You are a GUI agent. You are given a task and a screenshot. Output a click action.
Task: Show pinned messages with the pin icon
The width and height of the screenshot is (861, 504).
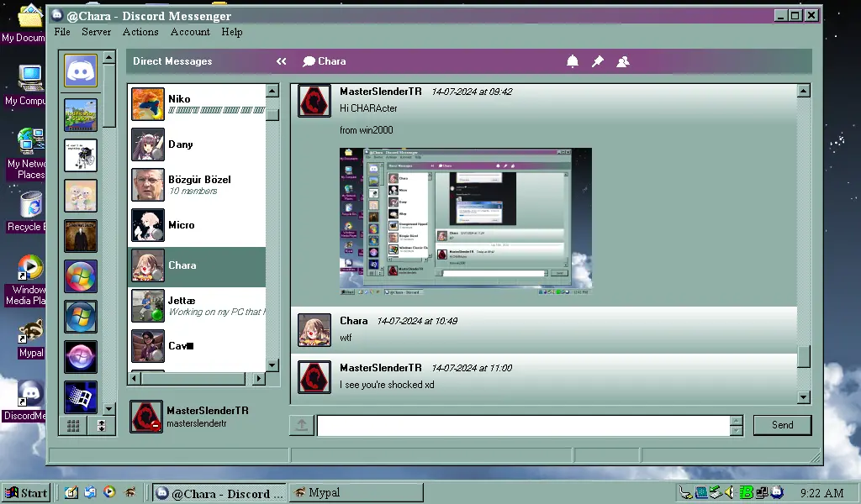pos(598,61)
